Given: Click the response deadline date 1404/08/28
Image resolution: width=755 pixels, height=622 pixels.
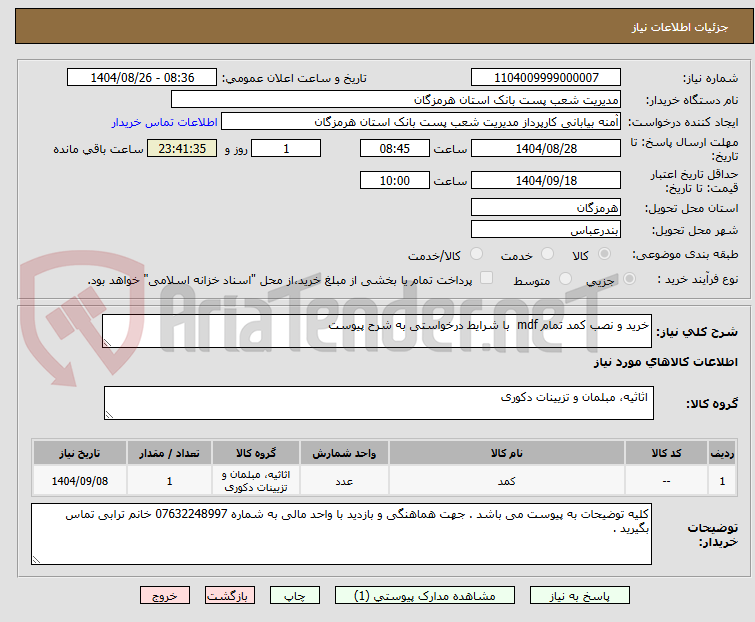Looking at the screenshot, I should click(546, 148).
